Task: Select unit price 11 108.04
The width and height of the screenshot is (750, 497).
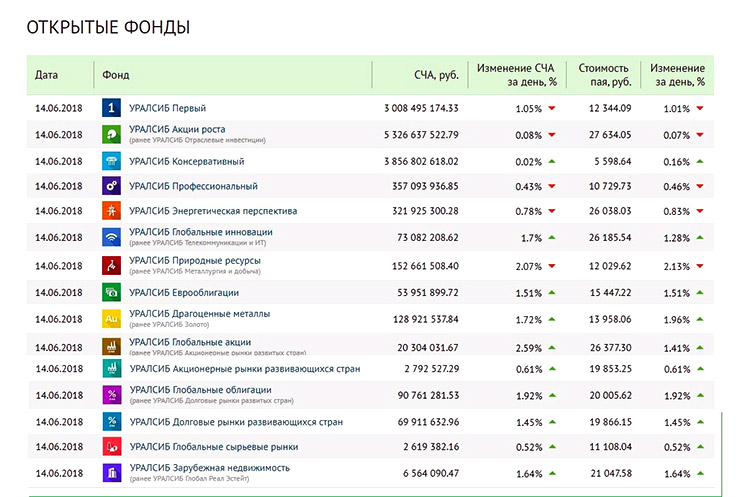Action: pyautogui.click(x=610, y=447)
